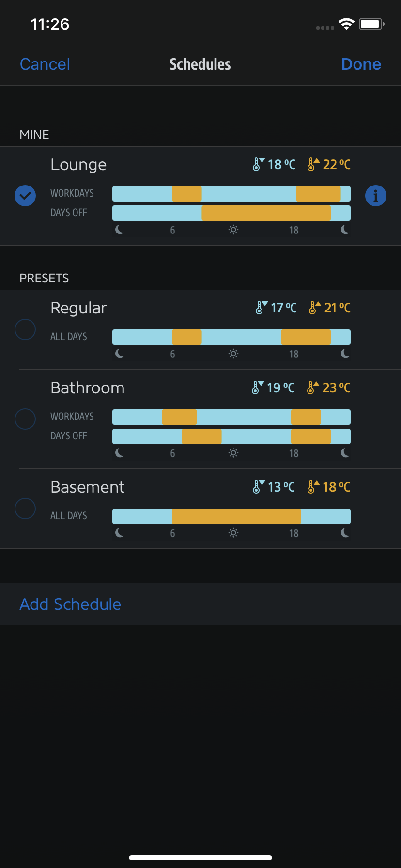Confirm with Done button
This screenshot has width=401, height=868.
click(x=361, y=64)
